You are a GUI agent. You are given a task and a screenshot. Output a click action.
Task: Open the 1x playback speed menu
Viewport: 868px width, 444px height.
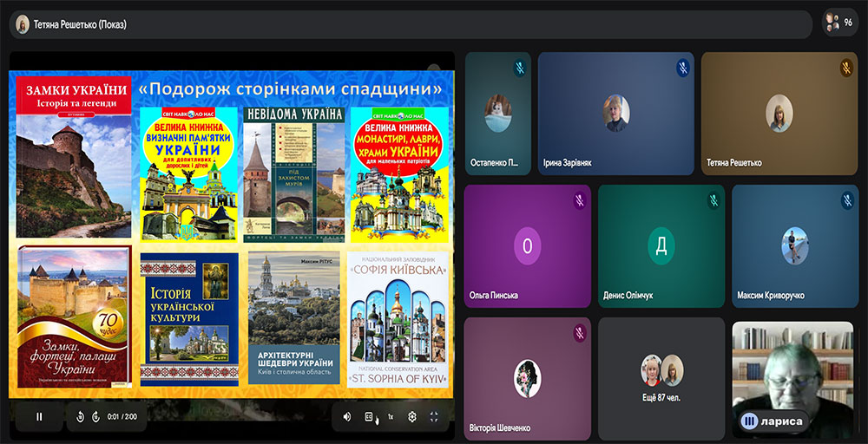tap(391, 416)
